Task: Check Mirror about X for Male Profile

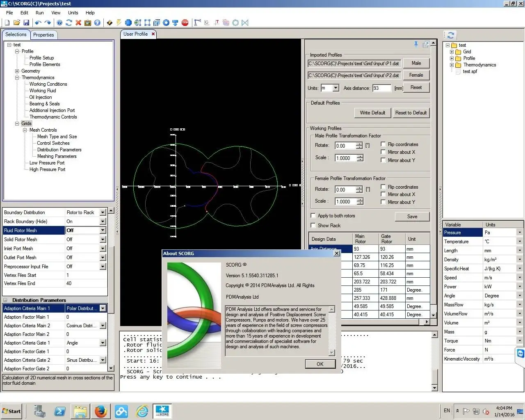Action: pos(383,152)
